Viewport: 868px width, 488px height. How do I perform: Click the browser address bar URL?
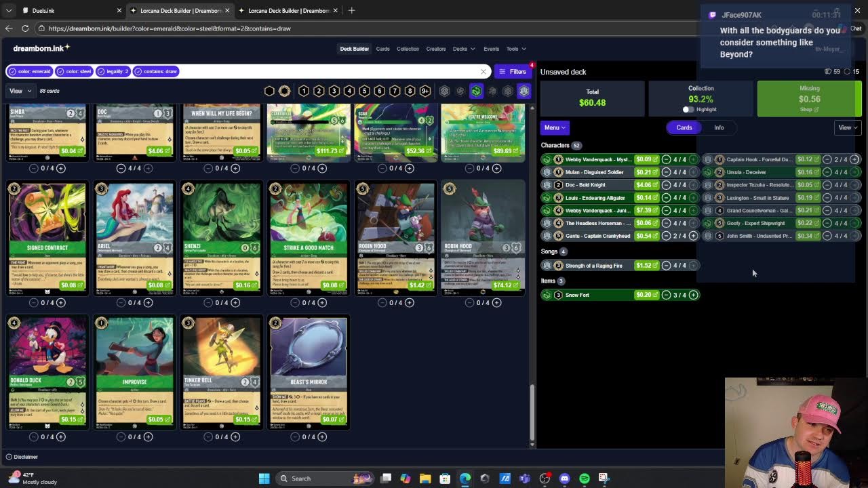click(x=170, y=28)
